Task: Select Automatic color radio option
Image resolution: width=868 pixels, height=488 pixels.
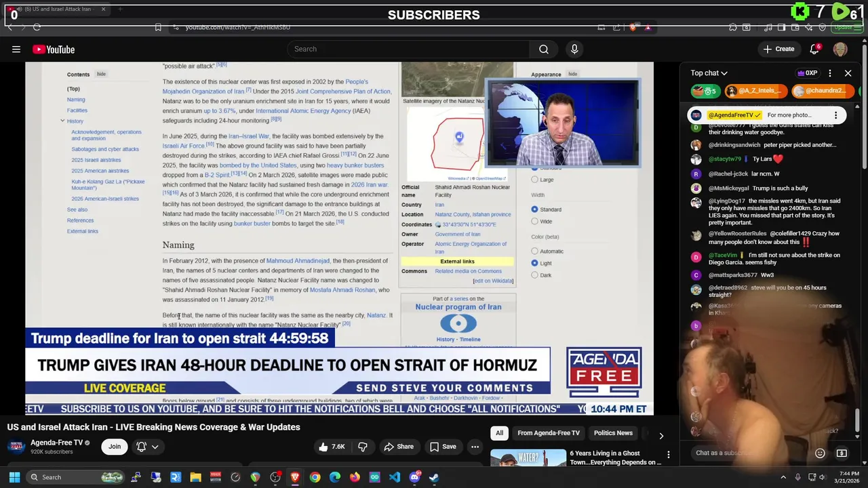Action: [x=534, y=251]
